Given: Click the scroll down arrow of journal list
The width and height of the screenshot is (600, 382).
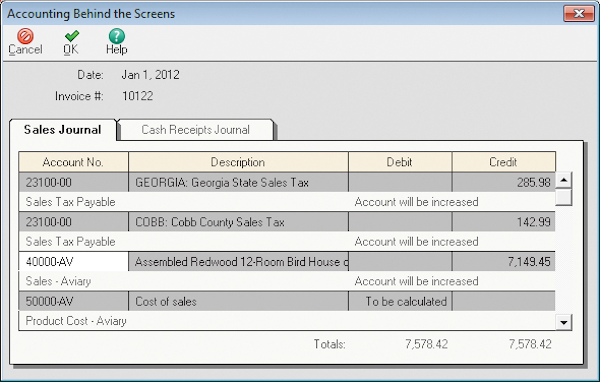Looking at the screenshot, I should click(564, 322).
